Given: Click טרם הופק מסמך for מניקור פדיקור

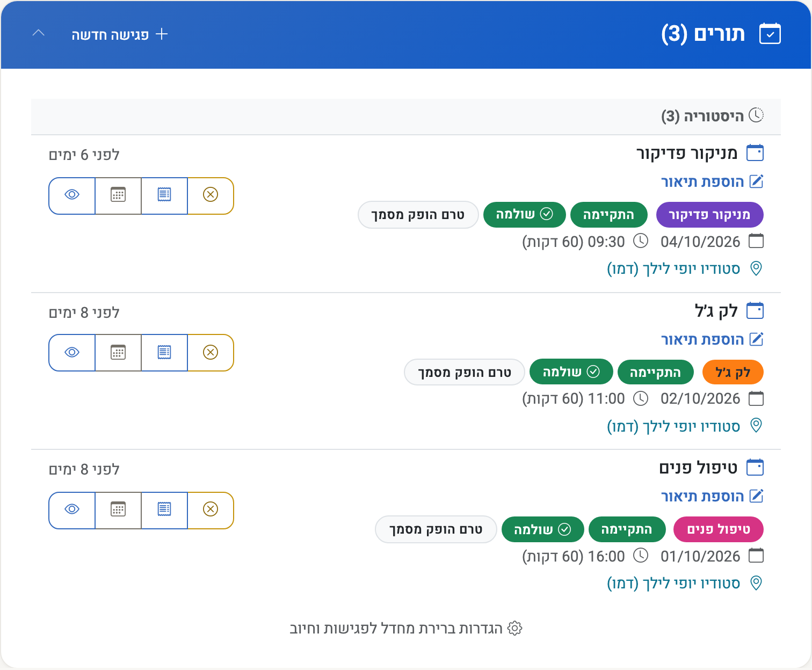Looking at the screenshot, I should pyautogui.click(x=418, y=215).
